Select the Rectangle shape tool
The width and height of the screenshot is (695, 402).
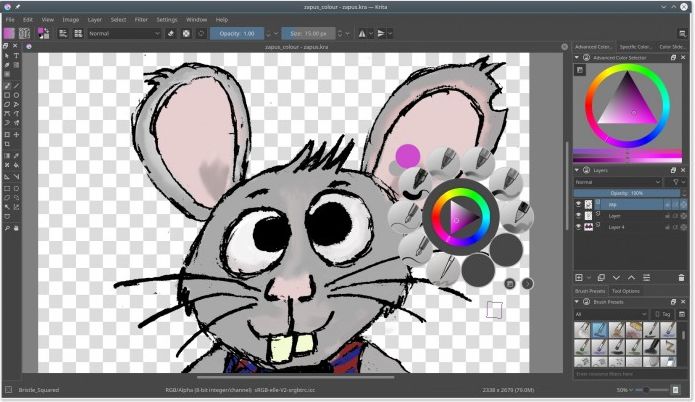pyautogui.click(x=7, y=95)
